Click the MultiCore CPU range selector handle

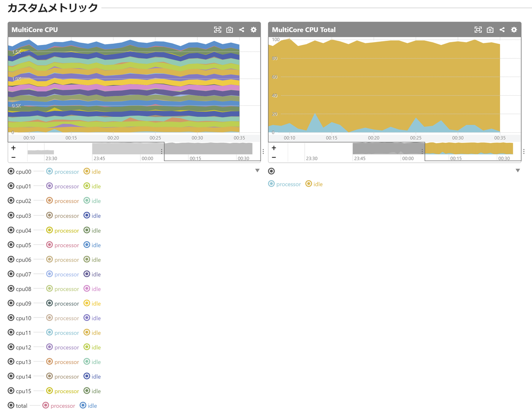(162, 151)
